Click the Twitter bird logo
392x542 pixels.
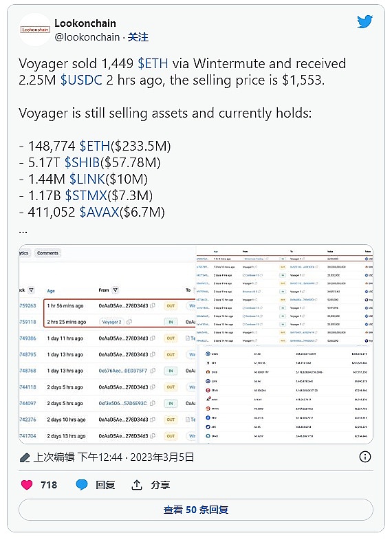click(x=364, y=21)
